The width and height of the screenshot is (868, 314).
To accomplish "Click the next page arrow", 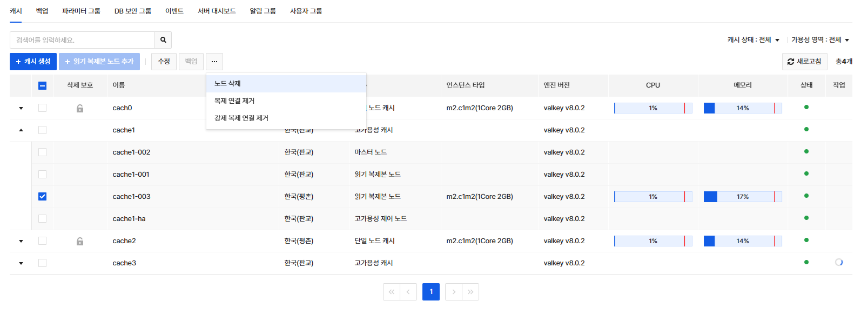I will (454, 292).
